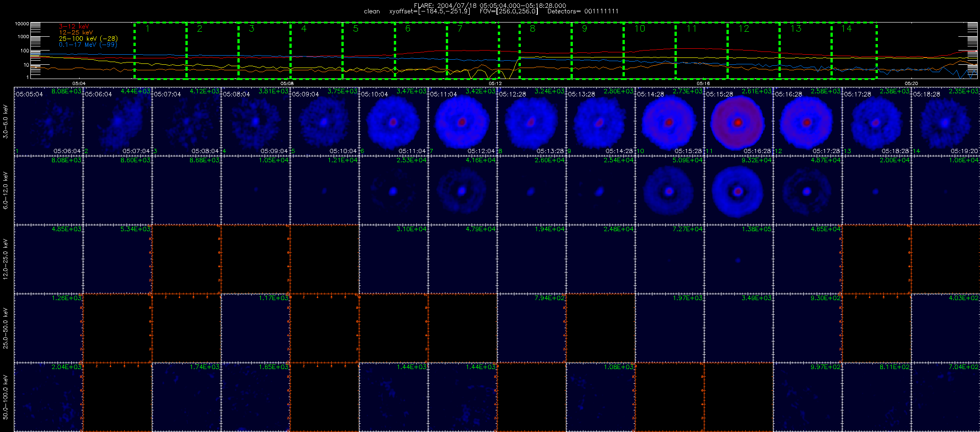Image resolution: width=980 pixels, height=432 pixels.
Task: Click the peak value 4.65E+04
Action: point(825,229)
